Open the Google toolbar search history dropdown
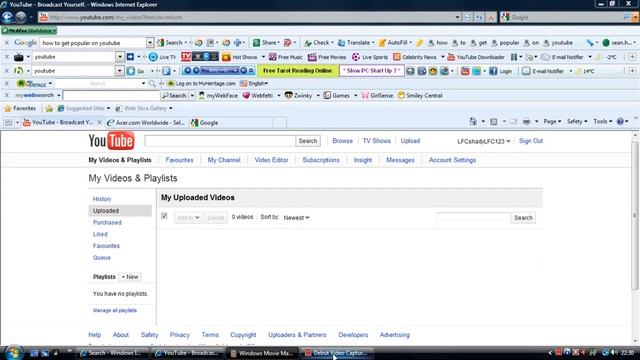Screen dimensions: 640x360 150,42
